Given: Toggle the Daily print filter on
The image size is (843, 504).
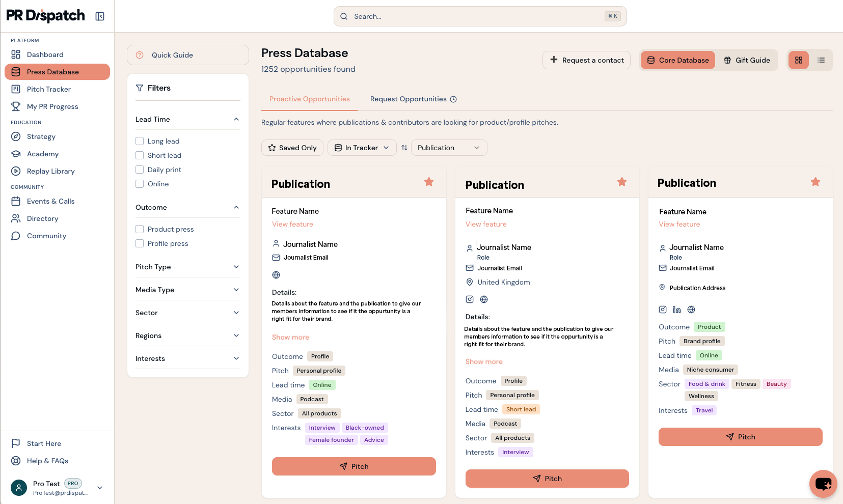Looking at the screenshot, I should 140,170.
